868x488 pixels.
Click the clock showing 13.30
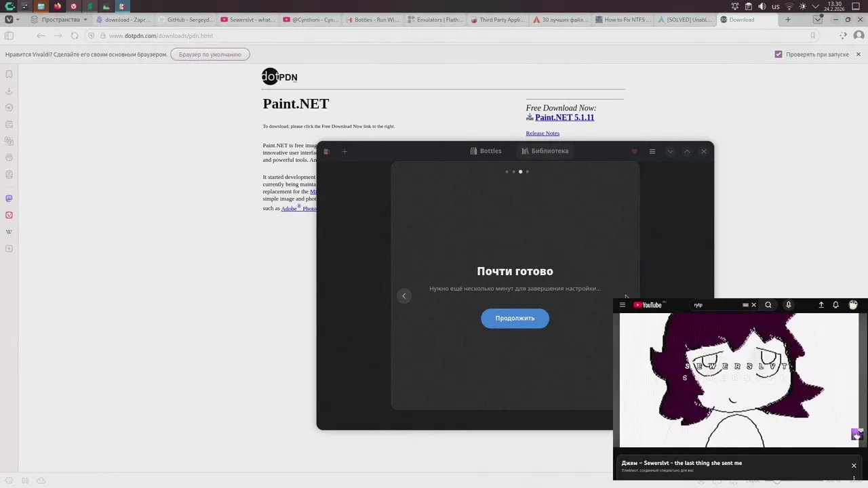pos(834,6)
